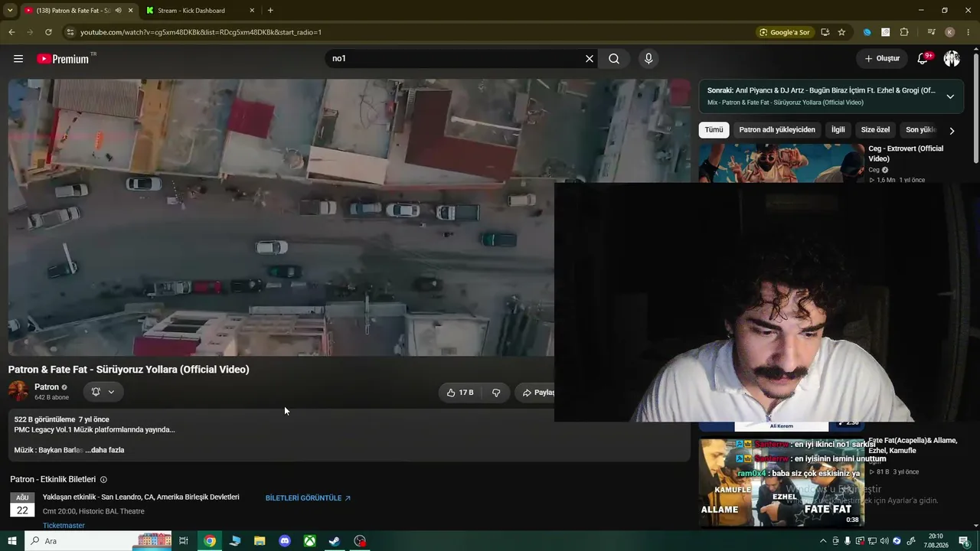Open Discord from the taskbar
This screenshot has width=980, height=551.
point(285,541)
